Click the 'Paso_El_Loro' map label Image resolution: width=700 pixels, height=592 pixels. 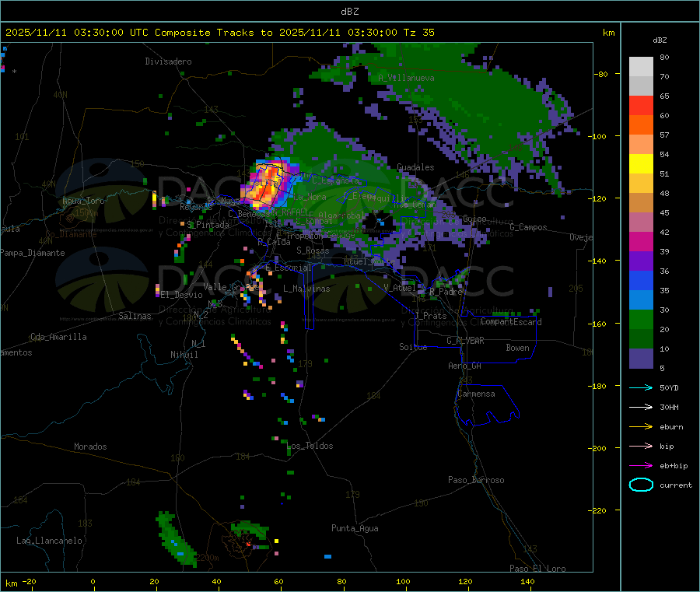(537, 569)
